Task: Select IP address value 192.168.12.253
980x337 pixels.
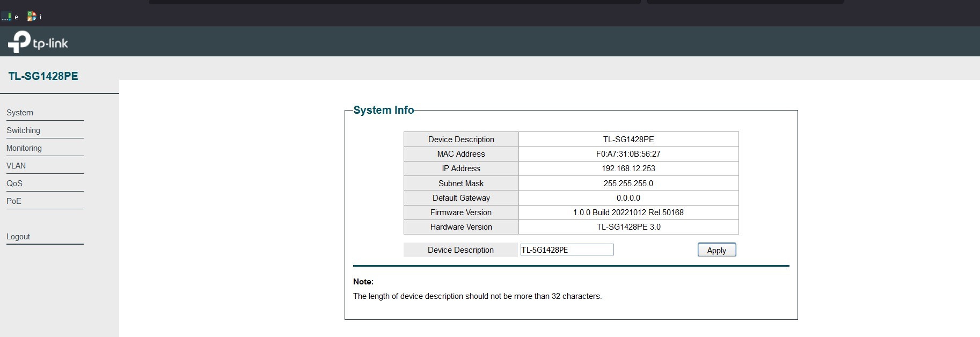Action: (x=628, y=169)
